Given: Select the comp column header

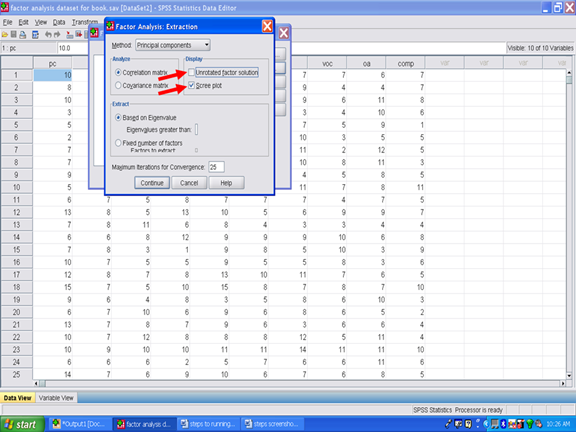Looking at the screenshot, I should click(x=406, y=64).
